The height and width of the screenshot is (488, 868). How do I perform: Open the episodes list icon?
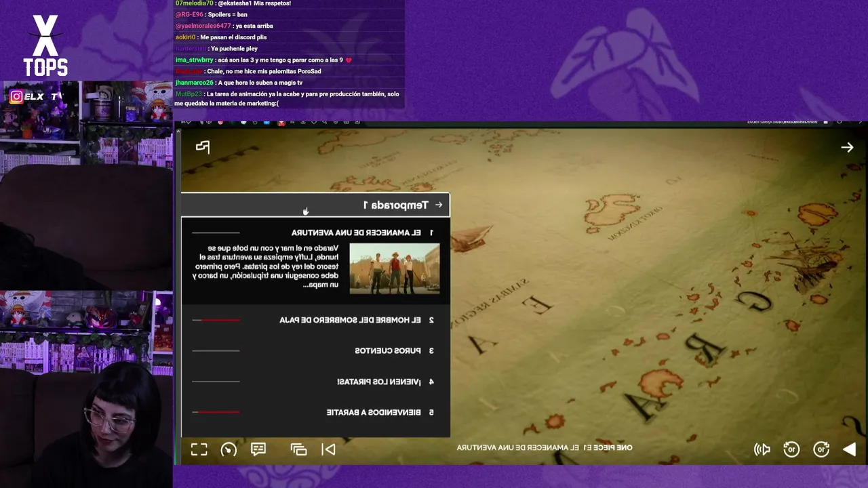[299, 449]
